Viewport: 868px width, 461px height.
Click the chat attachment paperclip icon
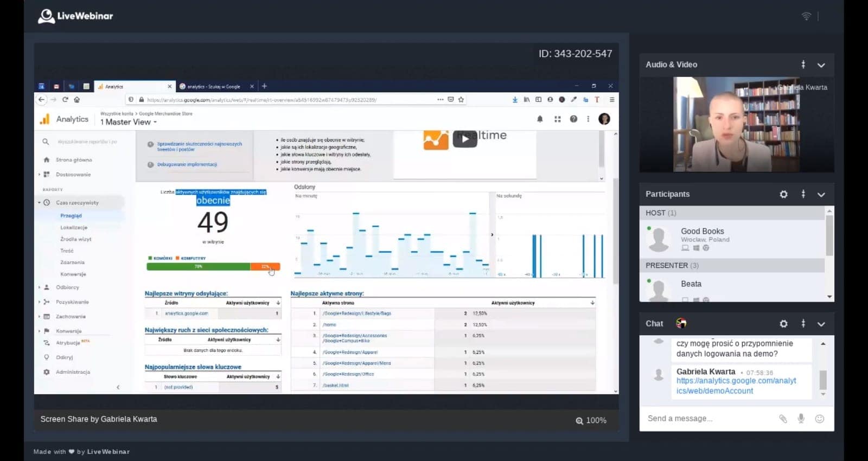coord(783,419)
